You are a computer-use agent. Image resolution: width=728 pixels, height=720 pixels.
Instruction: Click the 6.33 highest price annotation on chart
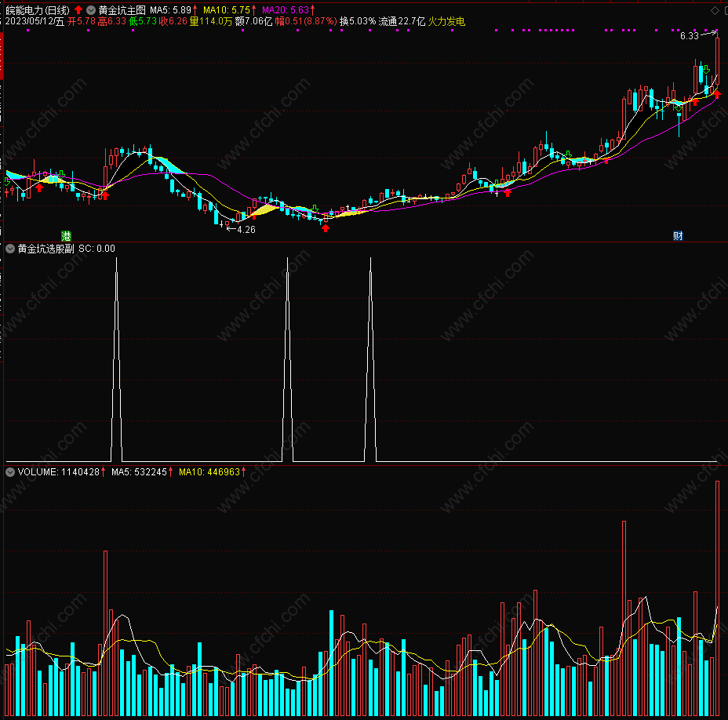pos(689,36)
